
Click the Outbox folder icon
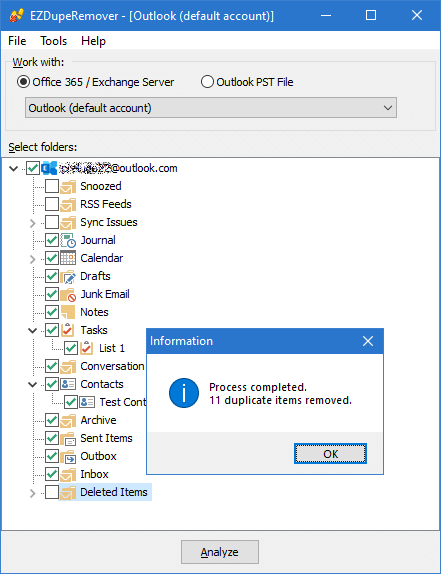(68, 456)
